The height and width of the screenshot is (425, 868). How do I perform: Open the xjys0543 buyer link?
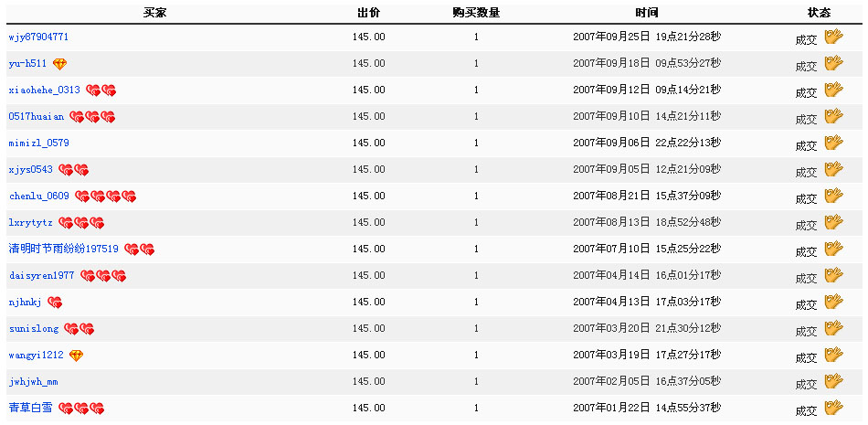31,170
